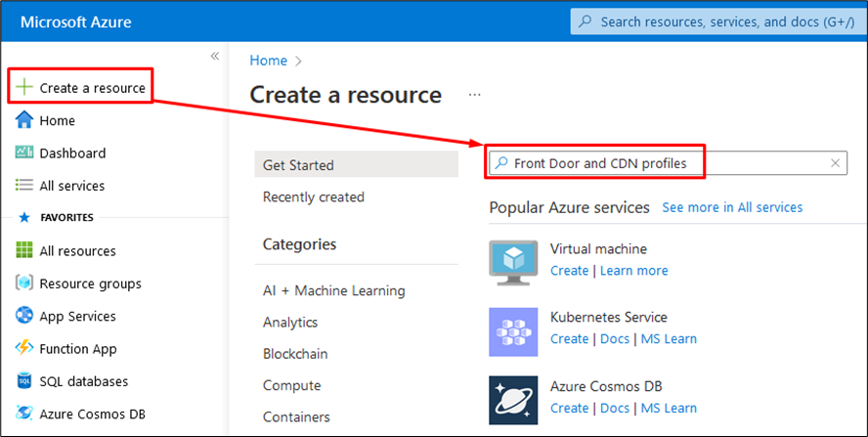
Task: Click the App Services globe icon
Action: click(x=24, y=315)
